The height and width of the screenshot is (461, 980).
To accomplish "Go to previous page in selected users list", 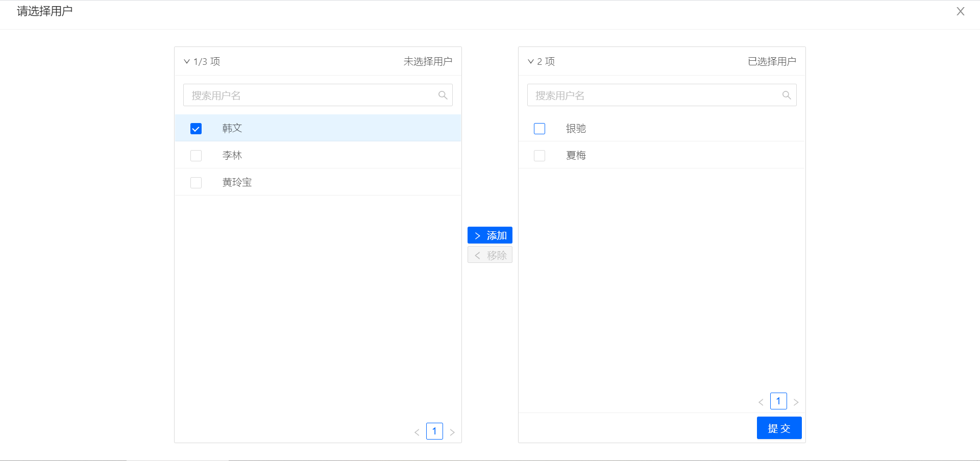I will click(761, 402).
